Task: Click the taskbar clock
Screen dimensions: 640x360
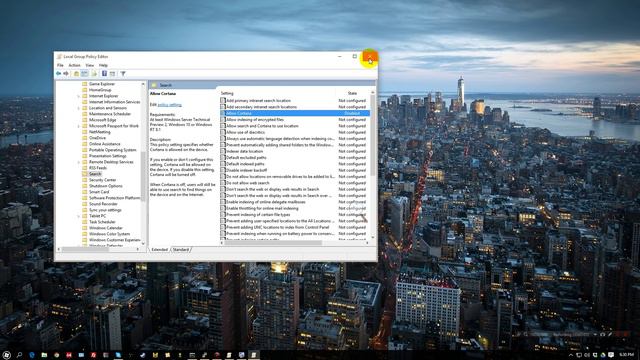Action: click(627, 355)
